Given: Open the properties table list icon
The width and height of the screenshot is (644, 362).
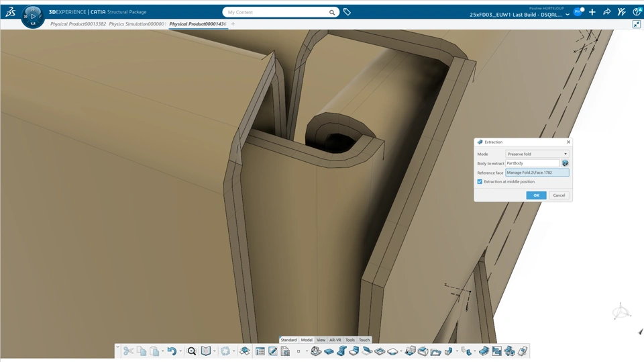Looking at the screenshot, I should [x=260, y=351].
